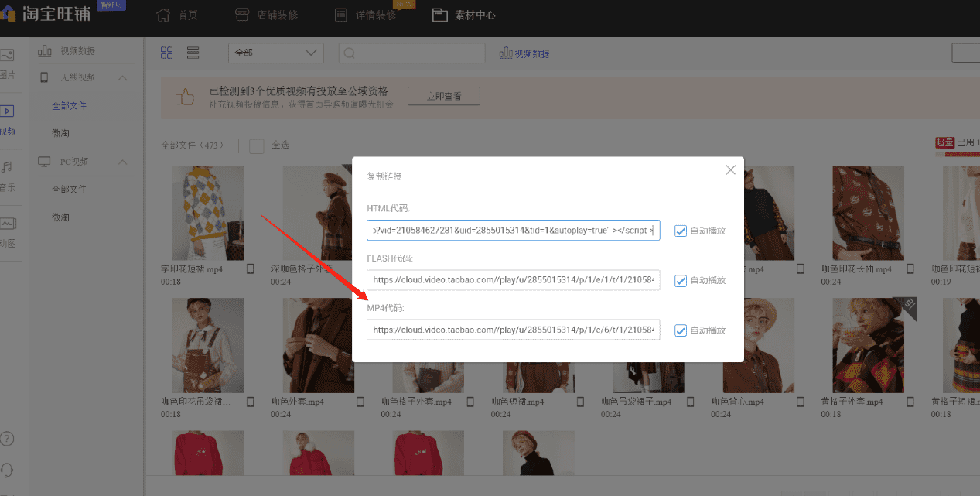The height and width of the screenshot is (496, 980).
Task: Open the customer service headset icon
Action: 7,470
